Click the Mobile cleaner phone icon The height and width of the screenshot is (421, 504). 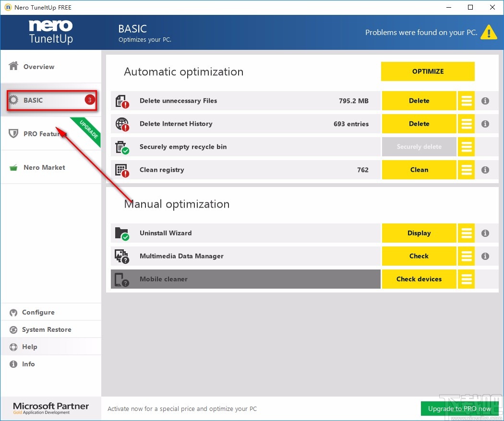click(122, 280)
